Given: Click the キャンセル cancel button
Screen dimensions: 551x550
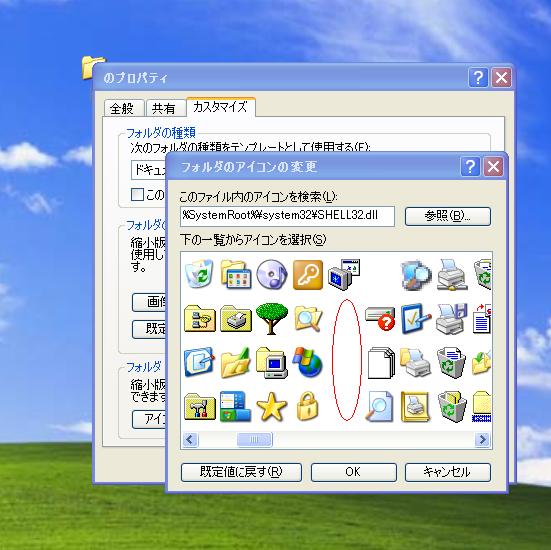Looking at the screenshot, I should 448,472.
